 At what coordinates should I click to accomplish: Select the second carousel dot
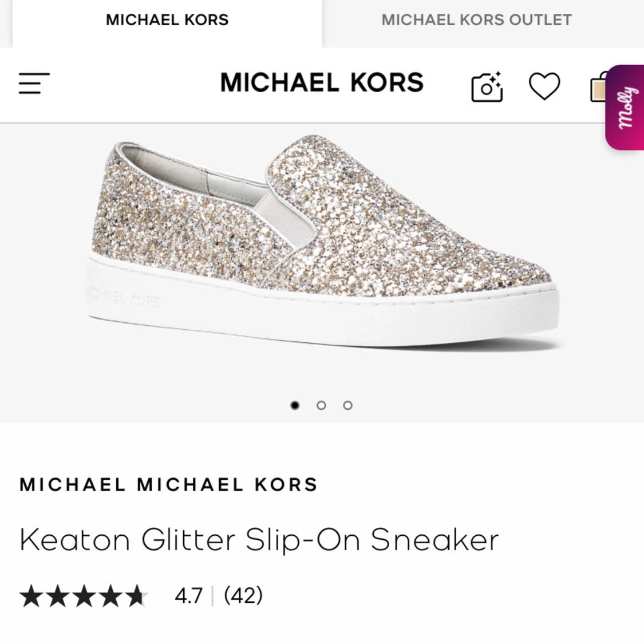click(321, 405)
